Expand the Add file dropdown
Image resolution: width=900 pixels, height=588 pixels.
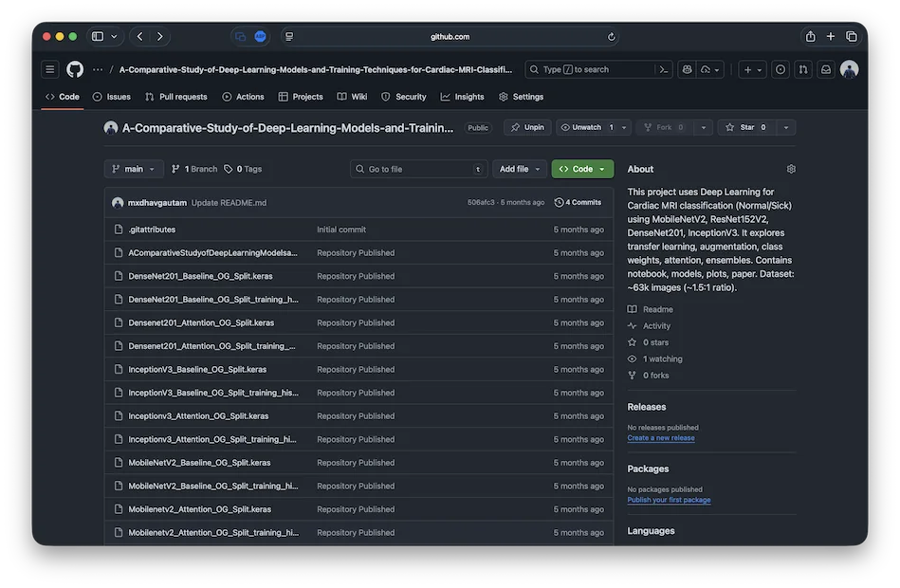[519, 169]
